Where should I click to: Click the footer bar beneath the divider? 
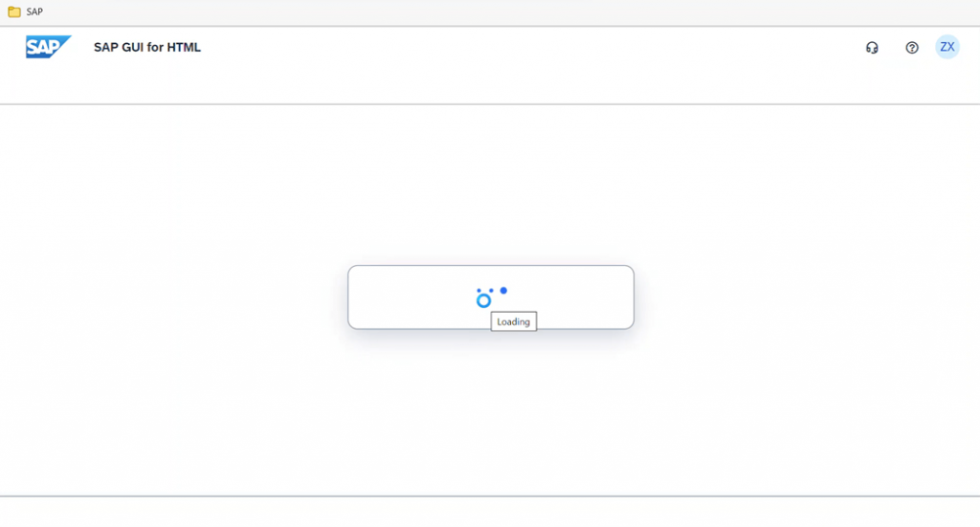490,512
